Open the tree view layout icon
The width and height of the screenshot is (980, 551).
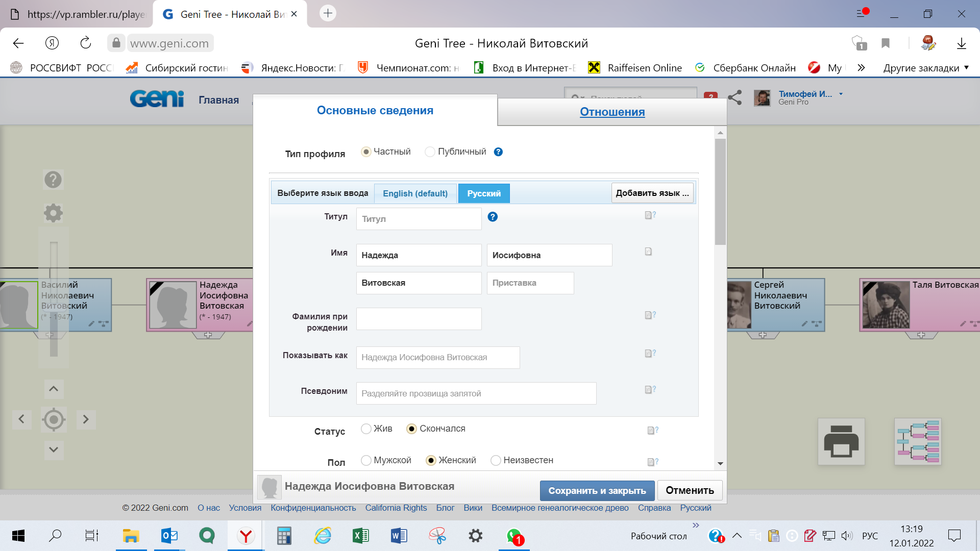tap(918, 441)
